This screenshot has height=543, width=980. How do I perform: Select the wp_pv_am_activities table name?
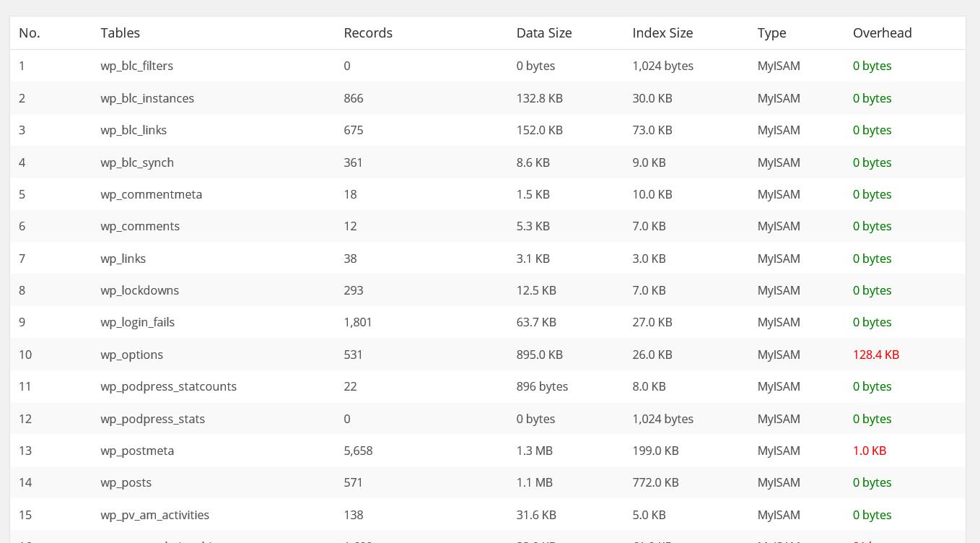154,515
